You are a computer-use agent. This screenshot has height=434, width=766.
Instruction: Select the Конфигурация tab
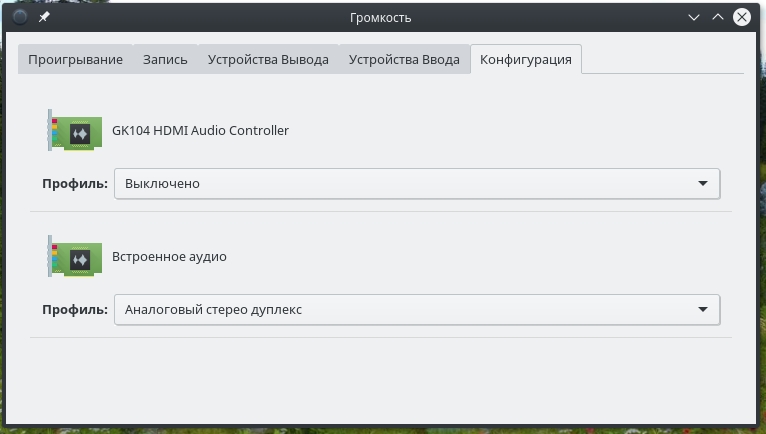pyautogui.click(x=526, y=60)
